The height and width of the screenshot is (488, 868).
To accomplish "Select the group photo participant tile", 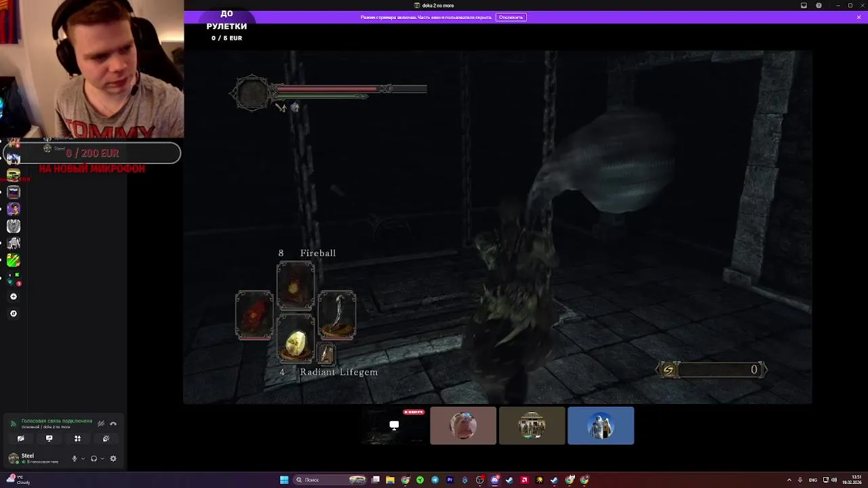I will (x=532, y=426).
